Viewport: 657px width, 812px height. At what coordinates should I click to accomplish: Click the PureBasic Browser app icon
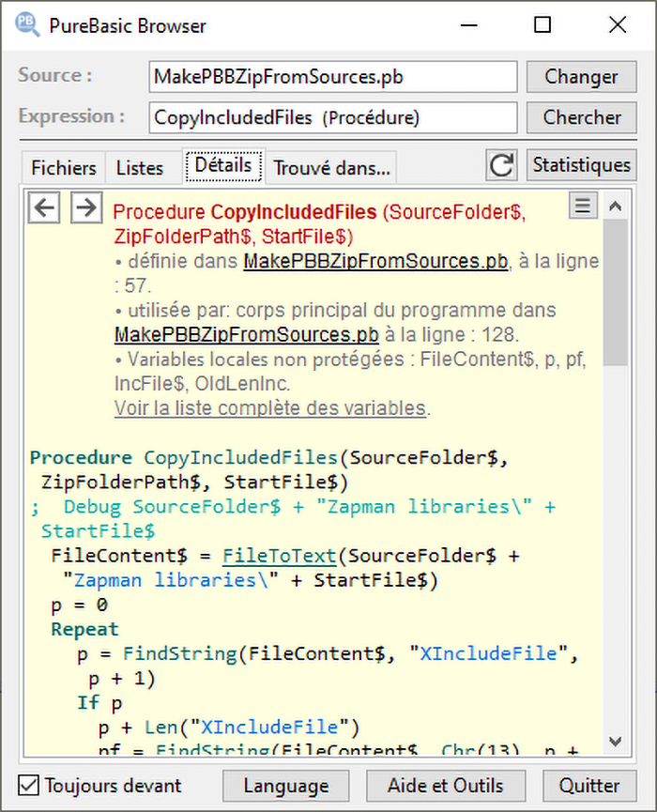click(27, 24)
